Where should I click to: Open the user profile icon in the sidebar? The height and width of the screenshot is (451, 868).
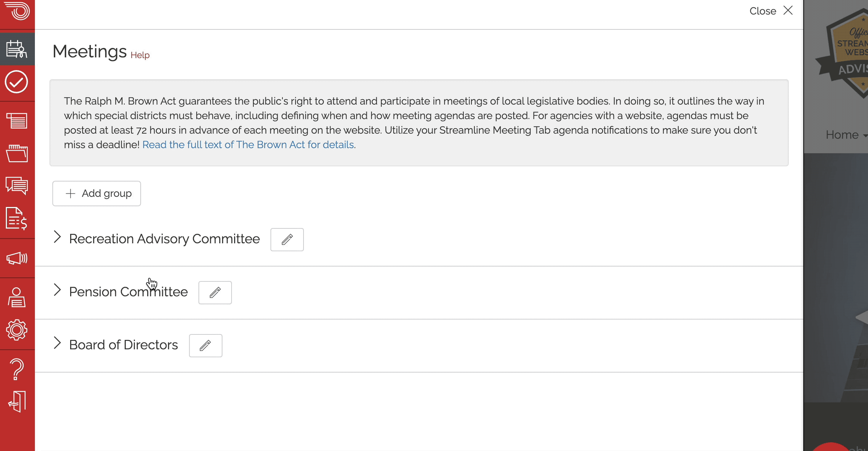pyautogui.click(x=17, y=297)
